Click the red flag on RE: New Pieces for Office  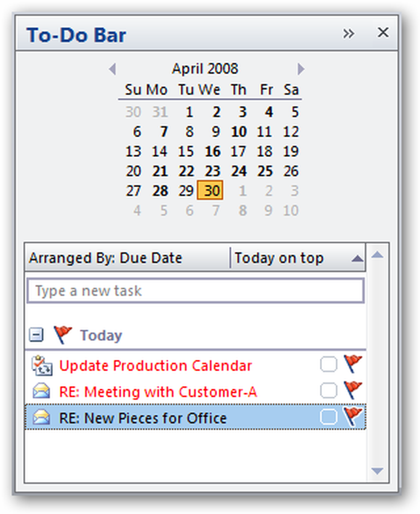[353, 417]
